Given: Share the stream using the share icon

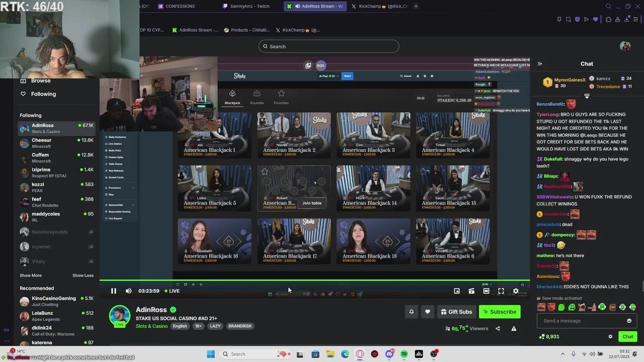Looking at the screenshot, I should click(498, 329).
